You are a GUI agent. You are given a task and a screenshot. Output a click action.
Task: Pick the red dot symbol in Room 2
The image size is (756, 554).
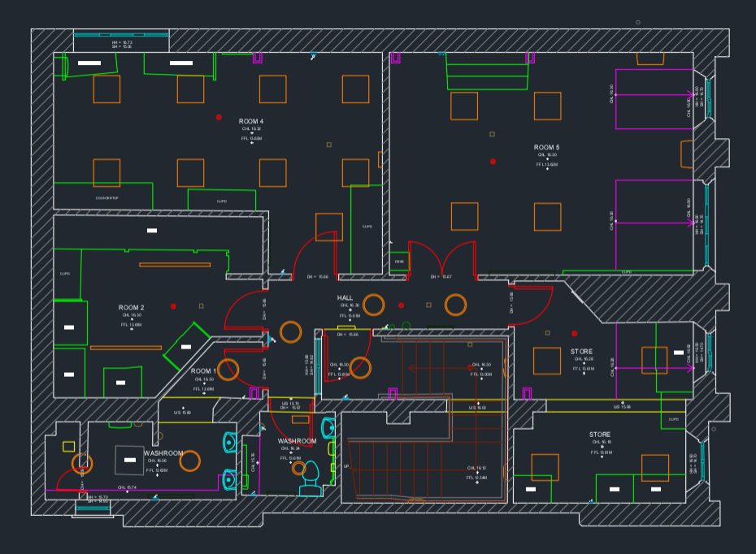coord(173,306)
